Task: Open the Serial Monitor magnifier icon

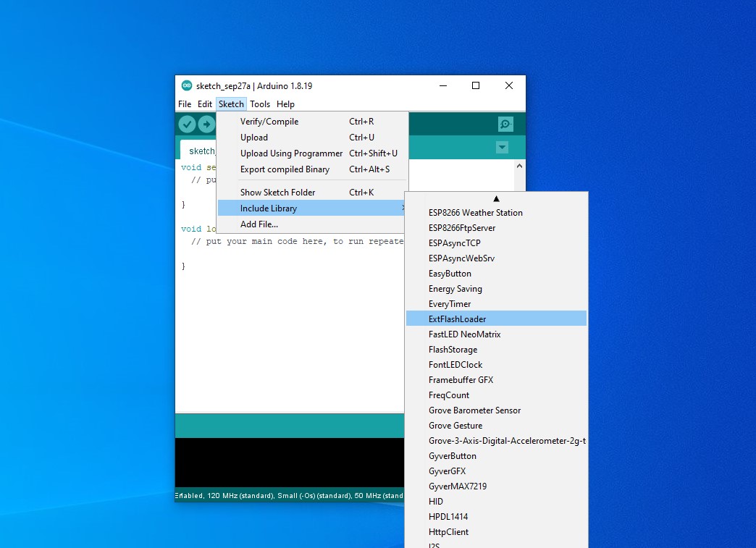Action: (x=505, y=124)
